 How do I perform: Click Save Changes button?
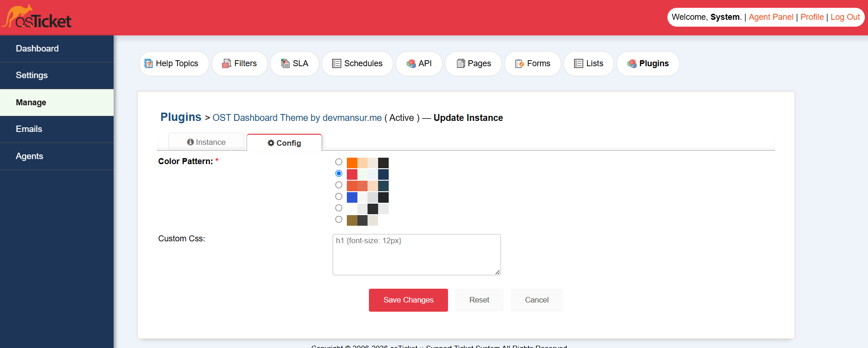[x=408, y=300]
